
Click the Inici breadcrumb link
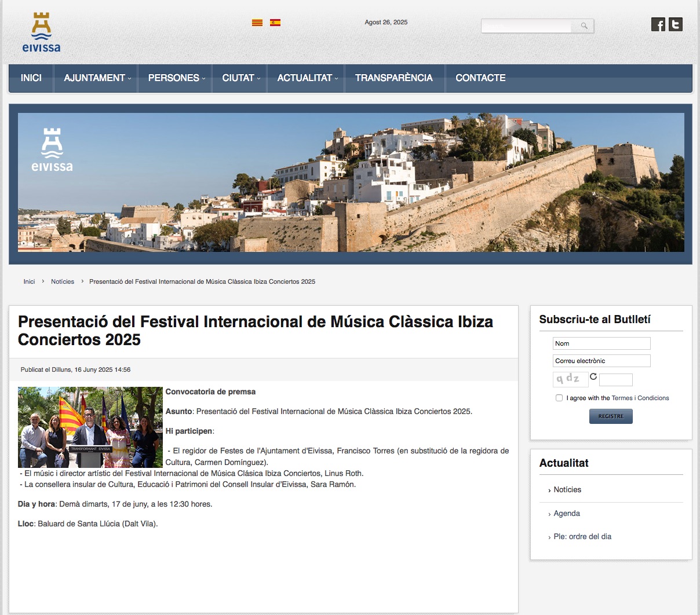coord(29,281)
